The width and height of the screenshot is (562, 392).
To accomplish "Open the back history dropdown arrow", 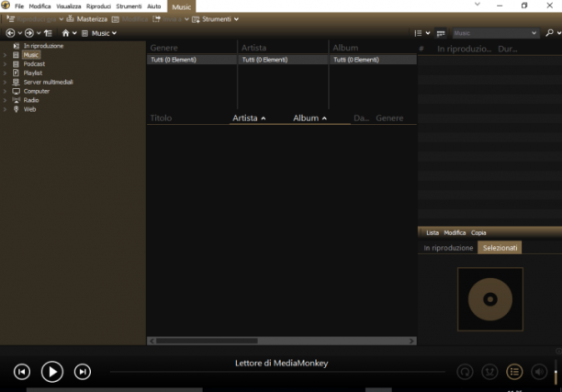I will click(19, 33).
